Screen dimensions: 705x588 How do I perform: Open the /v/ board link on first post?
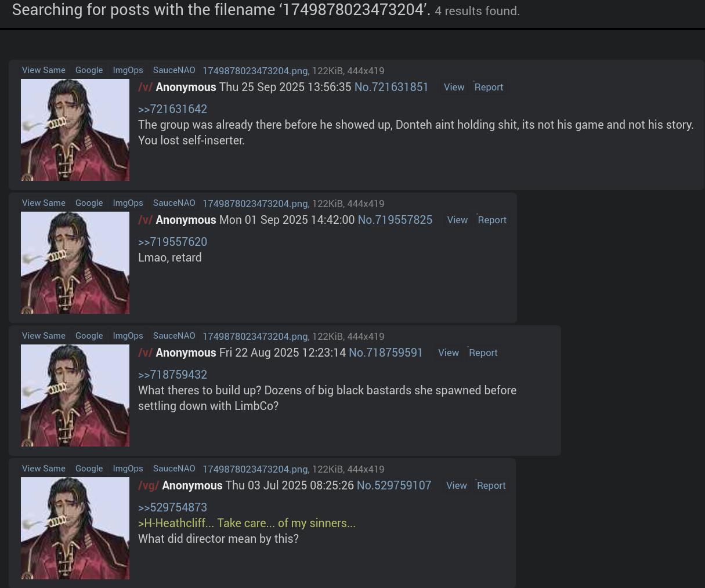tap(145, 87)
